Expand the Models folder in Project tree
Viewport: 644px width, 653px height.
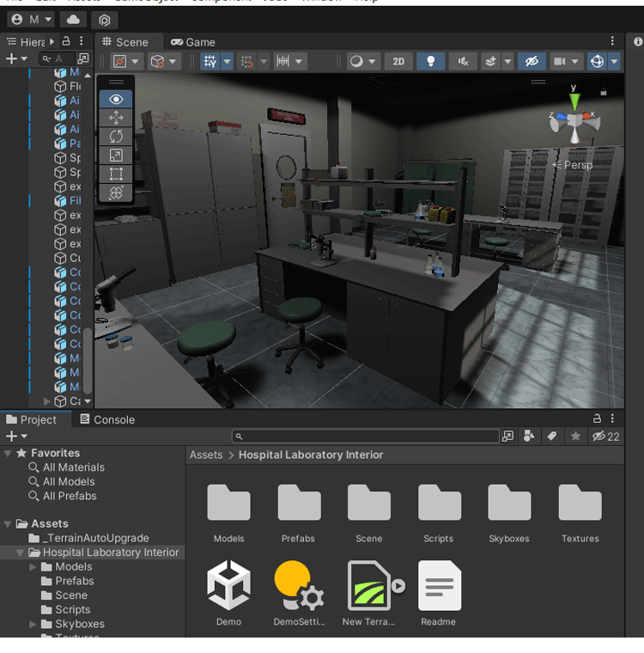[33, 567]
